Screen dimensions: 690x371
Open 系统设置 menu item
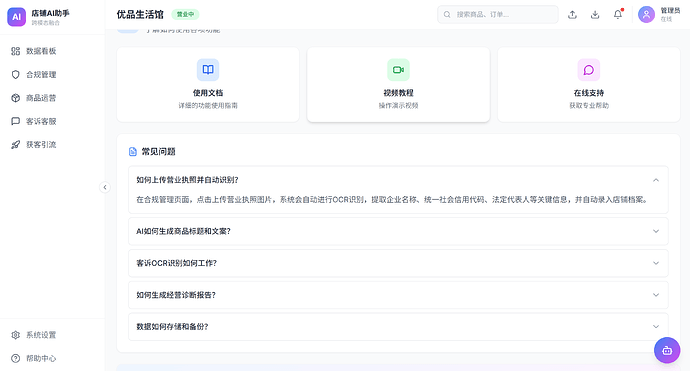[52, 335]
